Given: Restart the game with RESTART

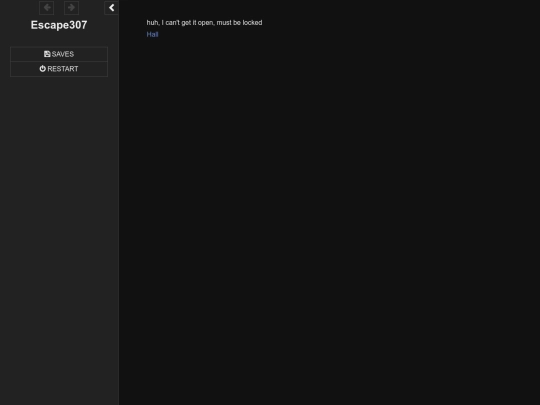Looking at the screenshot, I should point(59,69).
